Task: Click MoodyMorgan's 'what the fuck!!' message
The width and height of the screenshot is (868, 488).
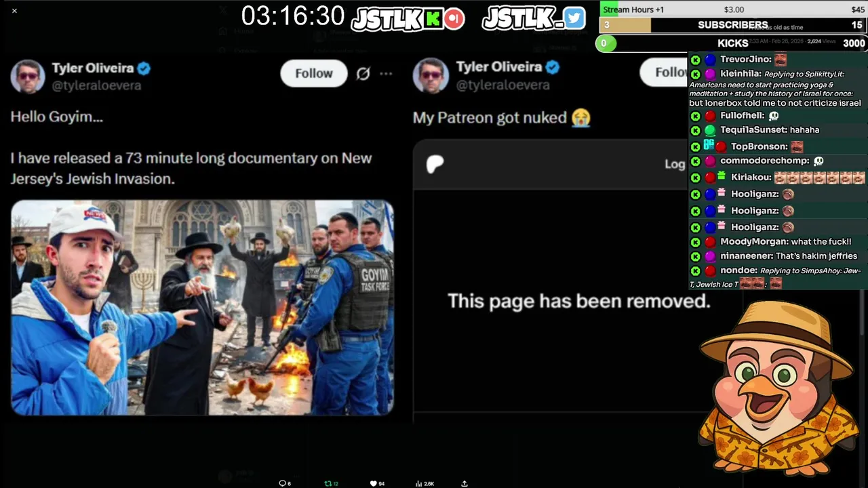Action: [821, 241]
